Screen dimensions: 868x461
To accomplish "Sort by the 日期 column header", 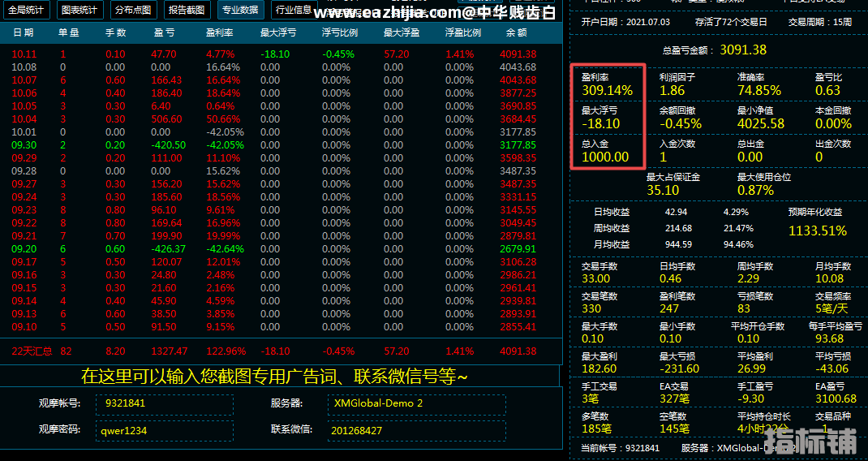I will click(24, 33).
